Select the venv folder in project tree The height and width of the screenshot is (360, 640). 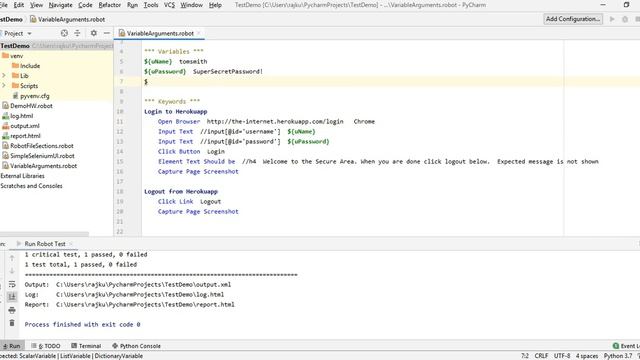pos(12,56)
